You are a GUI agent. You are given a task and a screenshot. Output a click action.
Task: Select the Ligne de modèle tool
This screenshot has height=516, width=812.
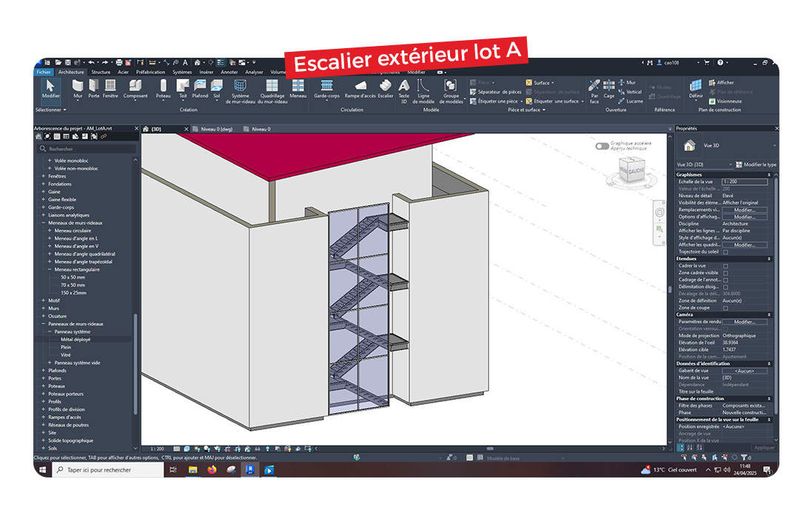[423, 92]
